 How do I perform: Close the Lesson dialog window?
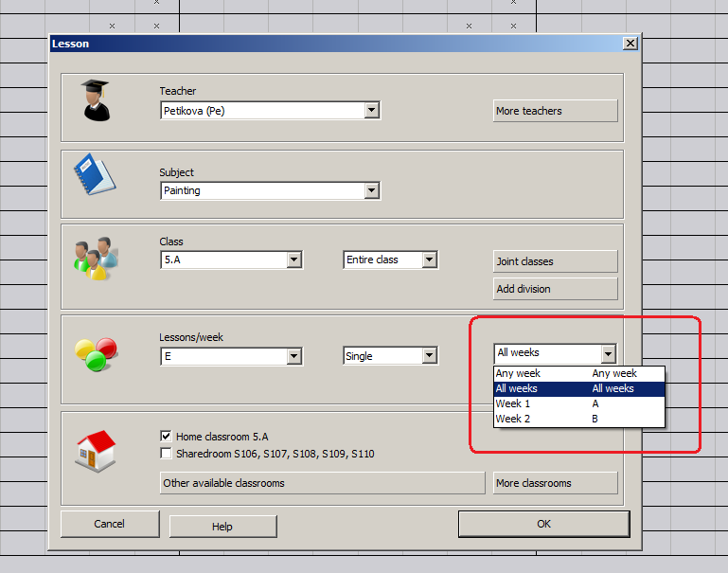[630, 44]
